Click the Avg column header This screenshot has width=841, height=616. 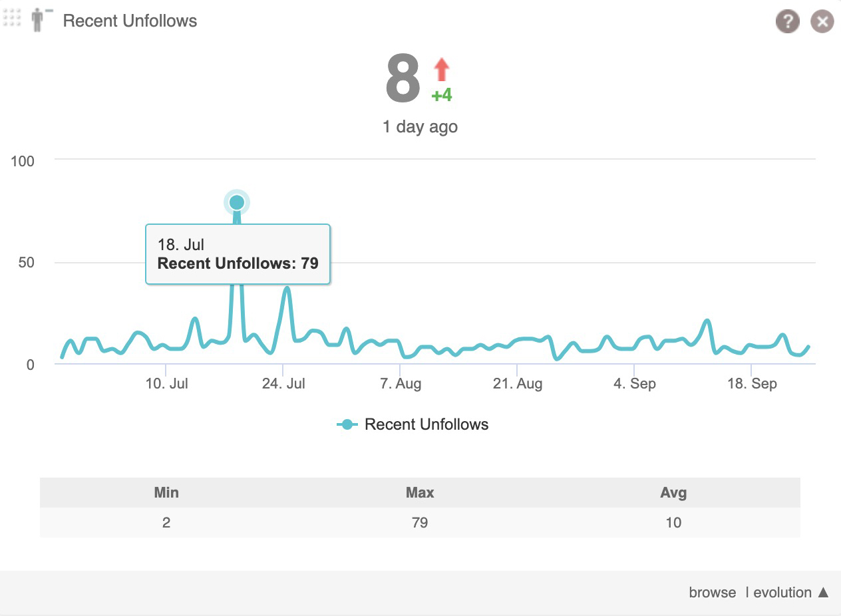[673, 493]
